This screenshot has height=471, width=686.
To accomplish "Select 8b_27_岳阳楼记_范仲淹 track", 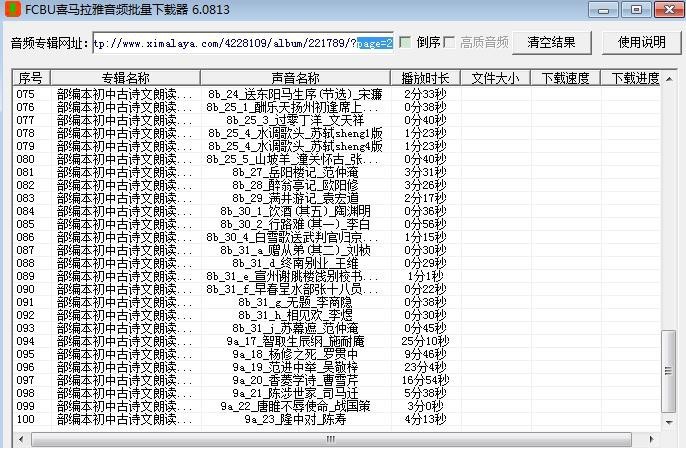I will pos(295,172).
